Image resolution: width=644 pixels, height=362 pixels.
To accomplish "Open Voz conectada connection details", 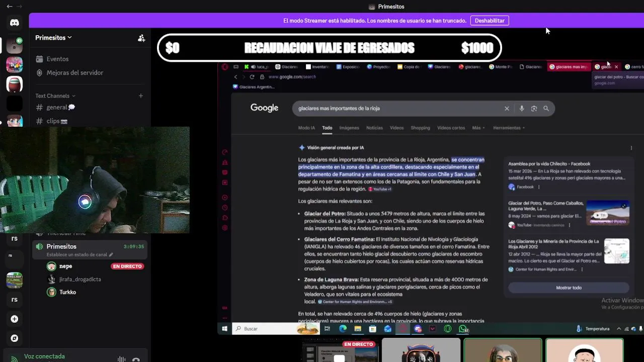I will (x=44, y=356).
